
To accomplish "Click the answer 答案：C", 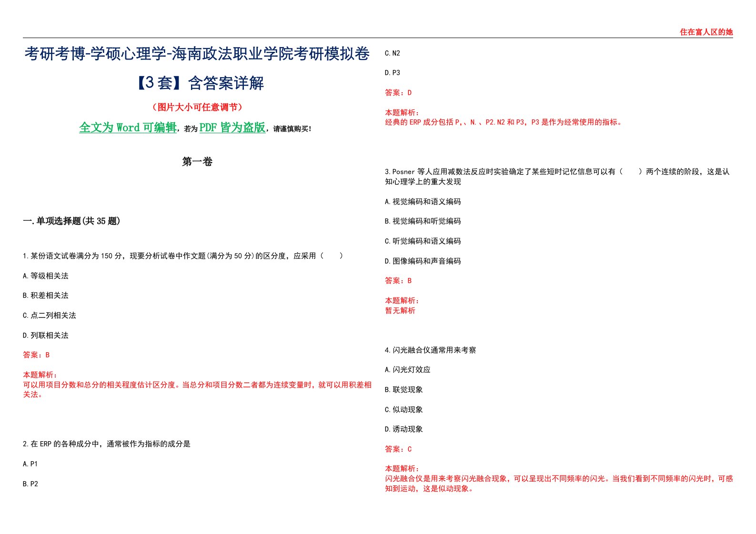I will (398, 449).
